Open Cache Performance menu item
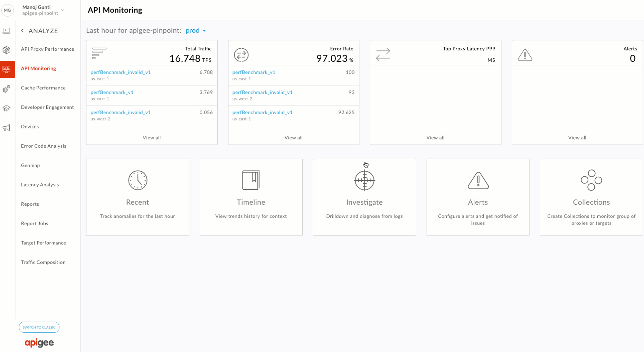Image resolution: width=644 pixels, height=352 pixels. point(43,88)
